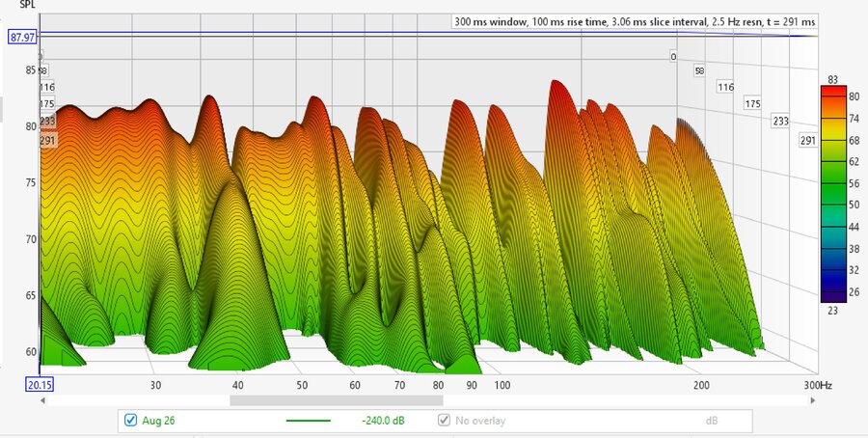The image size is (868, 438).
Task: Select the 175 ms label on right time axis
Action: click(x=752, y=103)
